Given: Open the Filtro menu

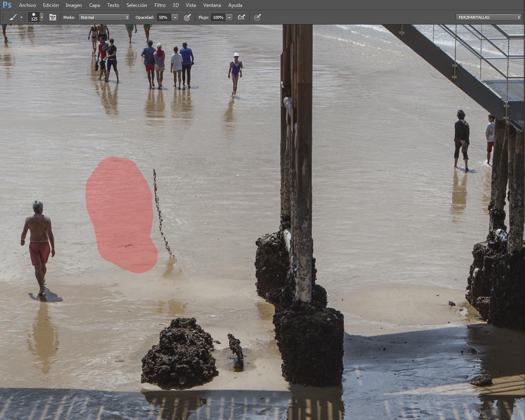Looking at the screenshot, I should coord(160,5).
